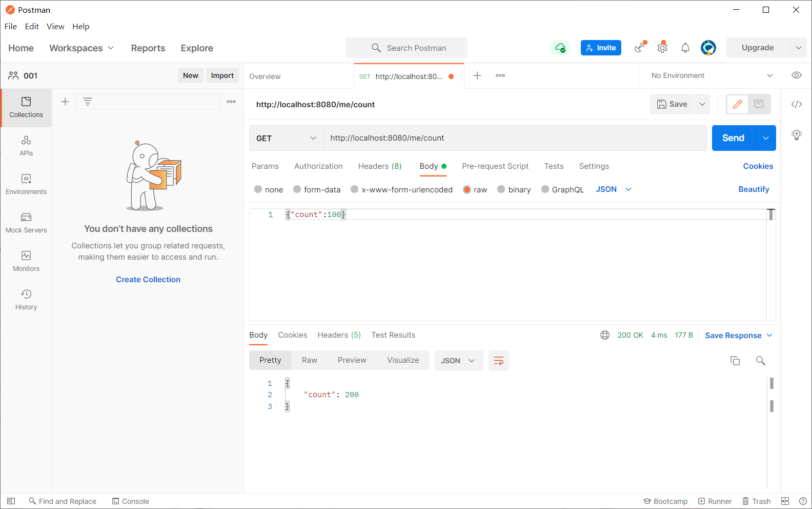Click the plus icon to create new collection

[65, 102]
